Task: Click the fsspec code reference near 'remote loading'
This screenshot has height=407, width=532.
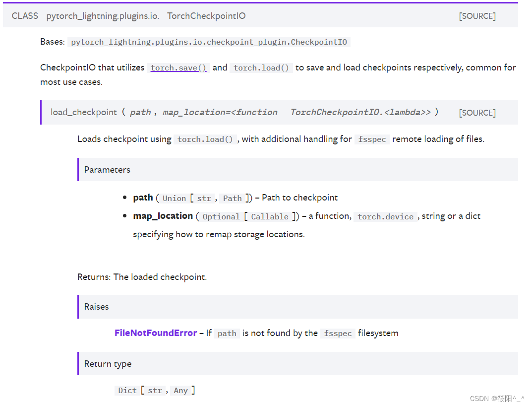Action: pyautogui.click(x=371, y=139)
